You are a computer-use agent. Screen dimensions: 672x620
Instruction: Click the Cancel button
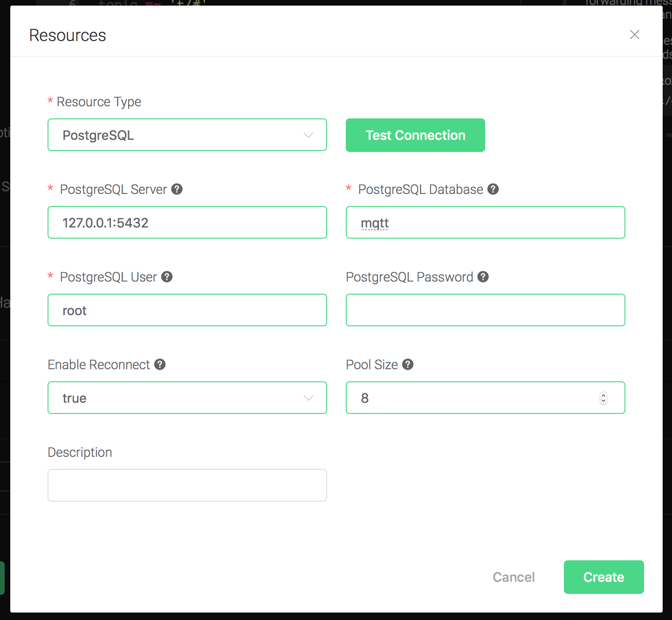514,577
